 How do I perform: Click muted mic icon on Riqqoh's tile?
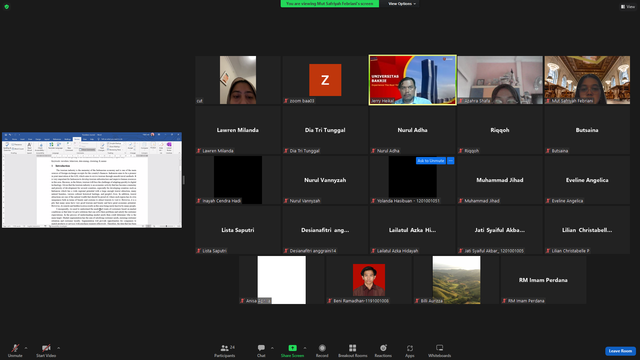coord(461,151)
